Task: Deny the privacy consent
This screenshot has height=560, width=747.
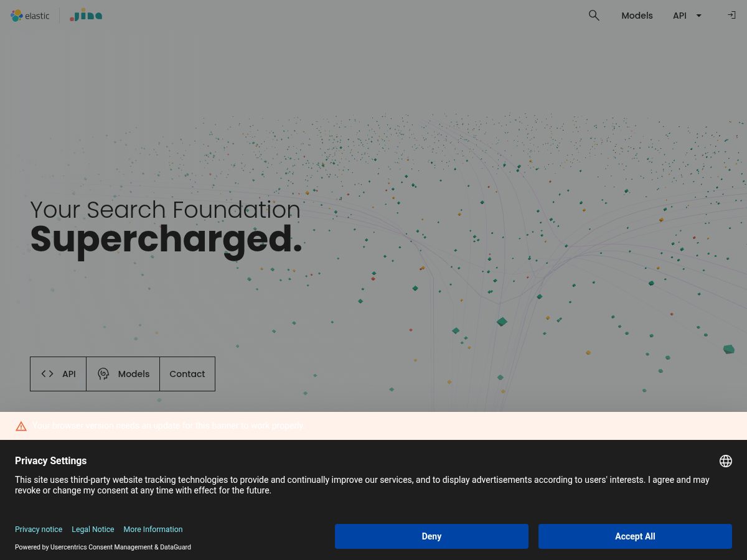Action: pyautogui.click(x=431, y=536)
